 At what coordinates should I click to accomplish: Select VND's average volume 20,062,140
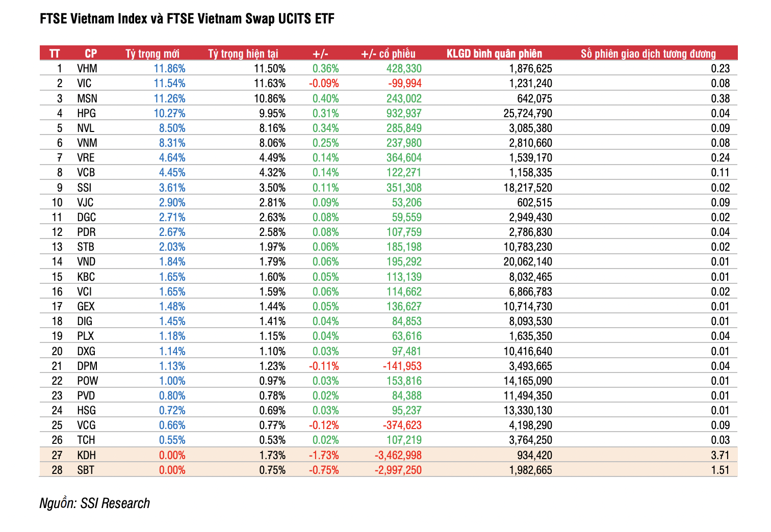pyautogui.click(x=528, y=261)
